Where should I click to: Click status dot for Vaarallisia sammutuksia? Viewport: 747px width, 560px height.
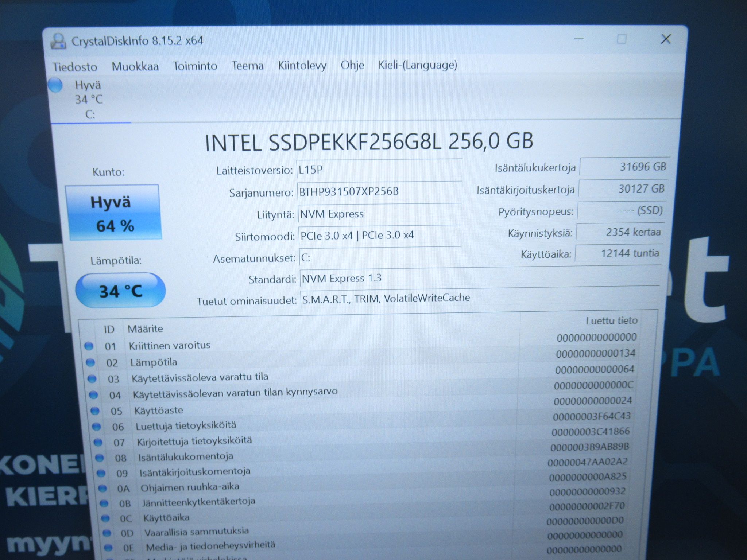pyautogui.click(x=107, y=533)
